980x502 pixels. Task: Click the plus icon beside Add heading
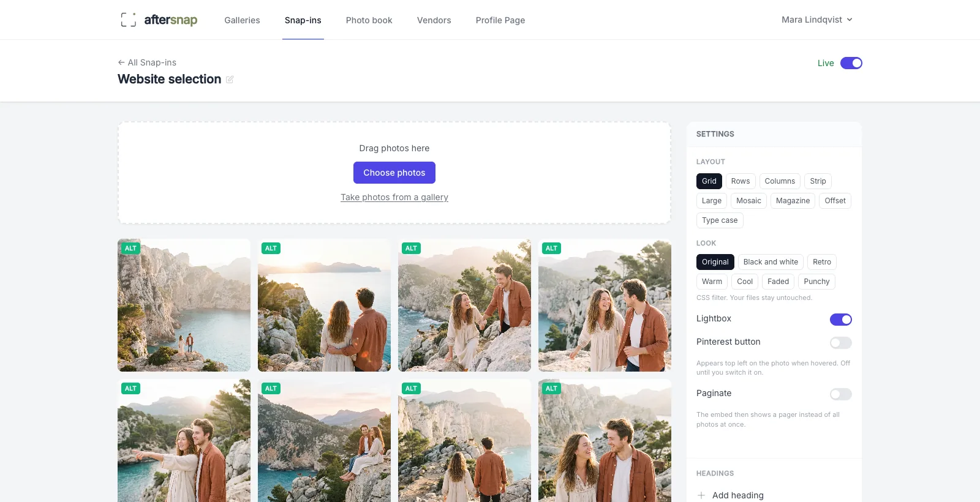click(701, 495)
